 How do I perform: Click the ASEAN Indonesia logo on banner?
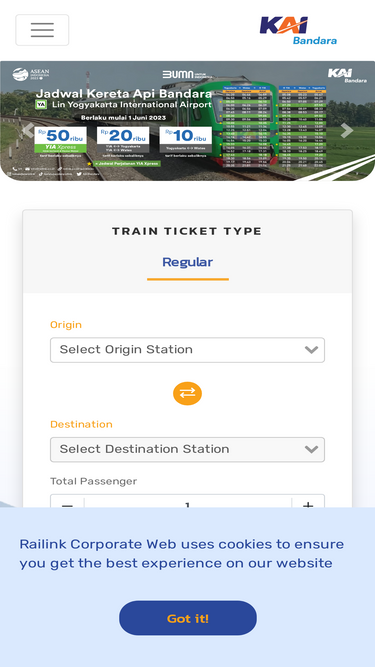31,74
